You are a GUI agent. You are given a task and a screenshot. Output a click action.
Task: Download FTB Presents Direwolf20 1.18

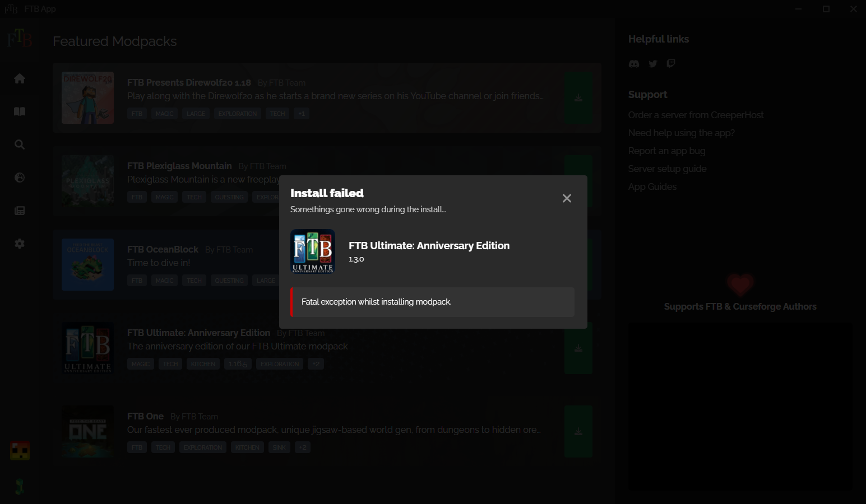pyautogui.click(x=578, y=97)
